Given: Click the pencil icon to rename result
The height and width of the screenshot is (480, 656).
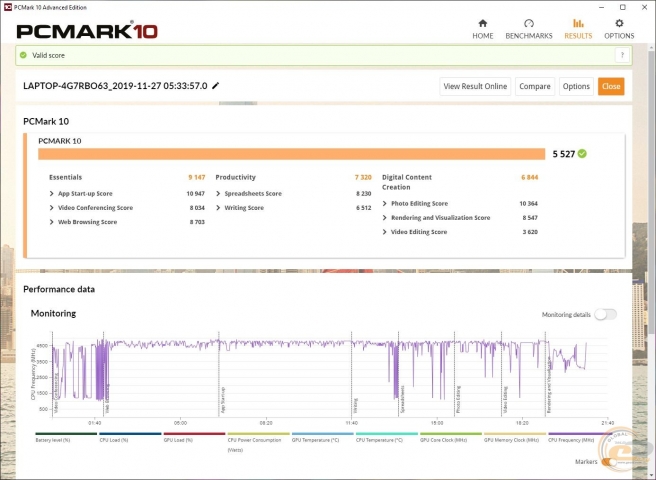Looking at the screenshot, I should (x=215, y=86).
